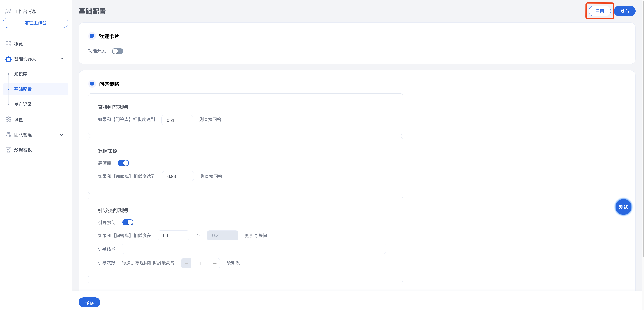Screen dimensions: 644x310
Task: Turn off the 寒暄库 switch
Action: click(x=124, y=163)
